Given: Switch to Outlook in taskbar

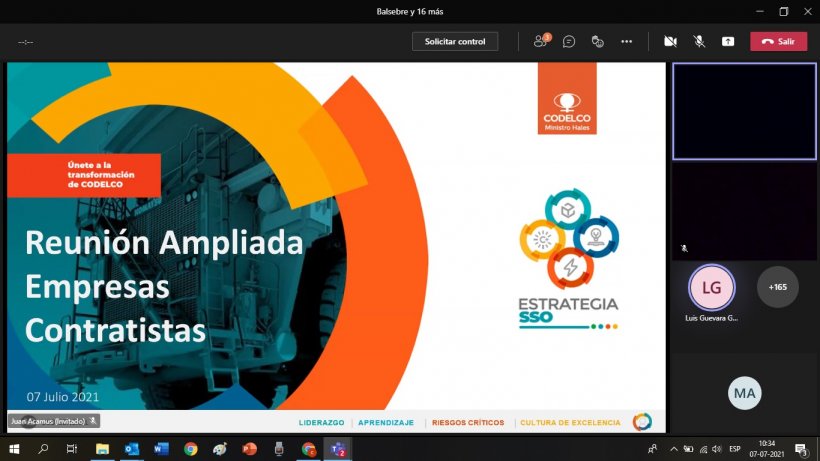Looking at the screenshot, I should [132, 448].
